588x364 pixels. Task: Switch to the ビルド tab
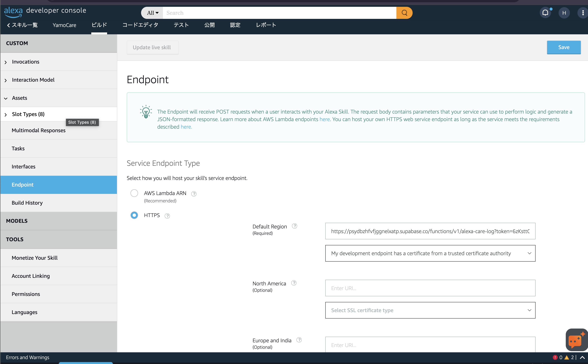(x=99, y=25)
